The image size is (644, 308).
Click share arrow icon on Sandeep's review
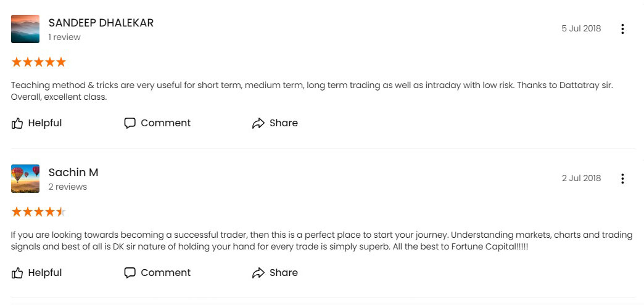coord(258,123)
